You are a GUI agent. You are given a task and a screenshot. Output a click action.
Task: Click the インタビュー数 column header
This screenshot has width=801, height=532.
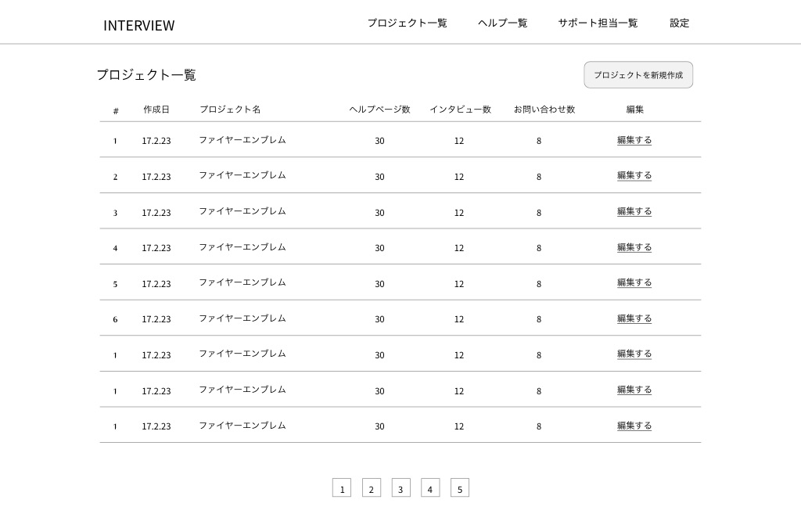click(460, 110)
